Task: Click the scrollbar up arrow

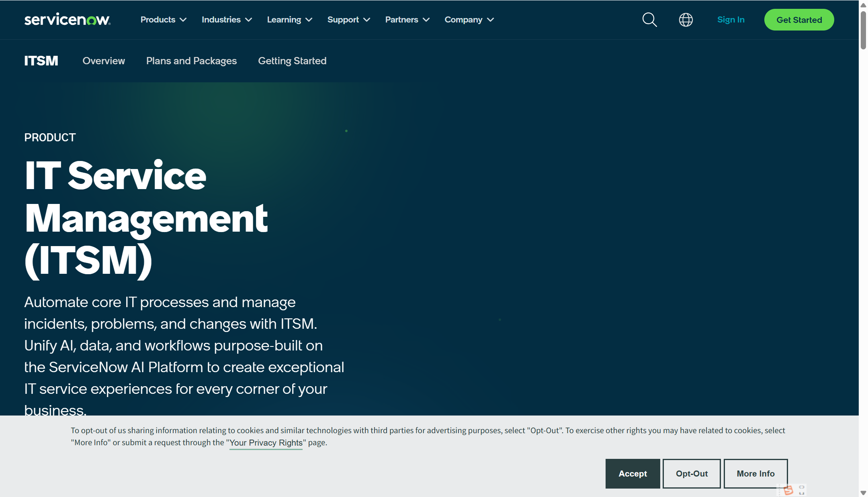Action: (x=863, y=5)
